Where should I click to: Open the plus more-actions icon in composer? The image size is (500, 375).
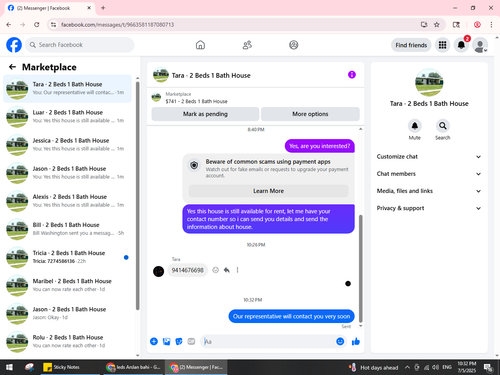click(x=154, y=341)
